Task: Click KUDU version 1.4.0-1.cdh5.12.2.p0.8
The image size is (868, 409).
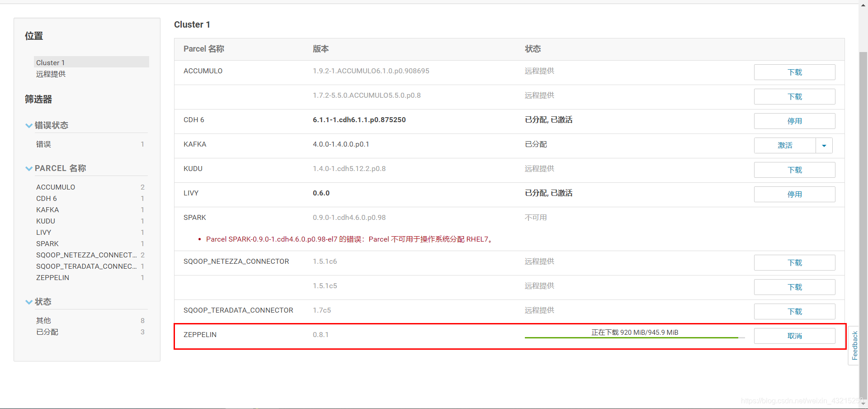Action: [x=349, y=169]
